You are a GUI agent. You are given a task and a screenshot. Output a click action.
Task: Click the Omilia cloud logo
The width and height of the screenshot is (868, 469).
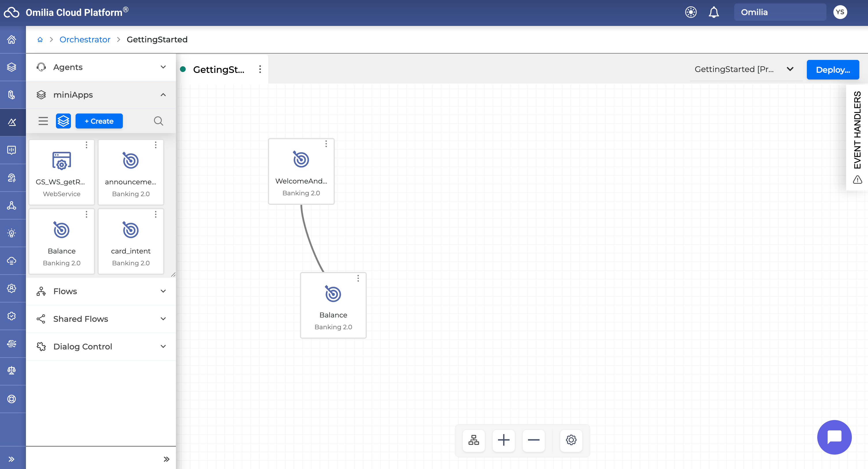(x=12, y=12)
